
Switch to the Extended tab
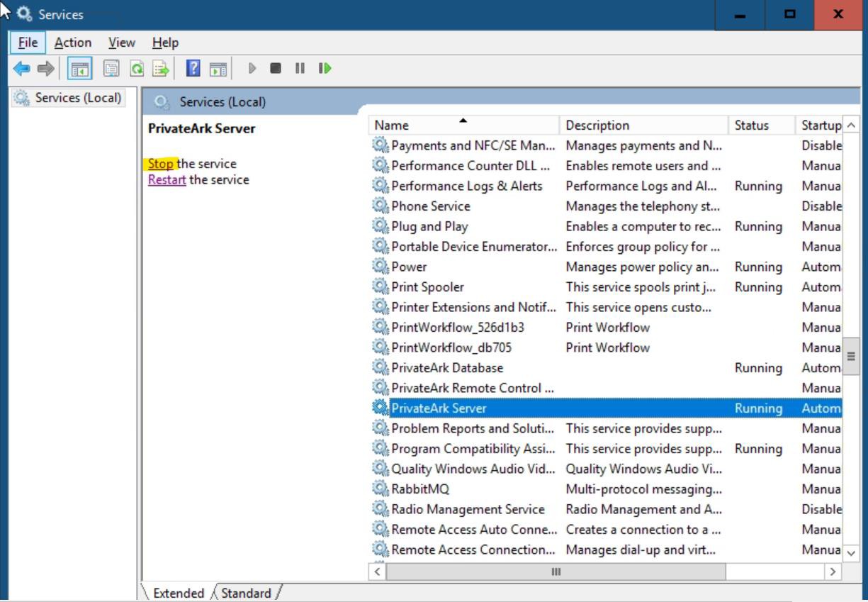[x=177, y=593]
